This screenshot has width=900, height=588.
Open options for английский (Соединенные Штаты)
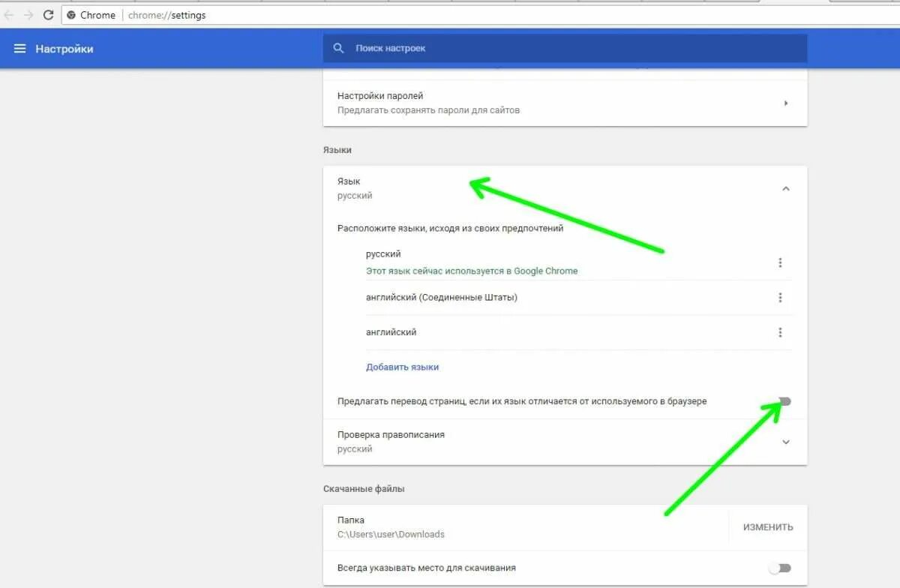[x=780, y=298]
